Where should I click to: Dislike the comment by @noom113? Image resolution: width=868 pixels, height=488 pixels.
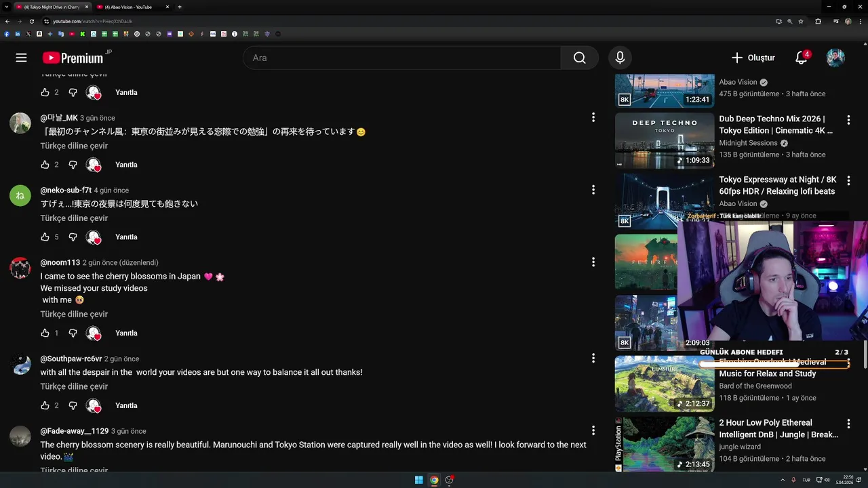tap(73, 333)
